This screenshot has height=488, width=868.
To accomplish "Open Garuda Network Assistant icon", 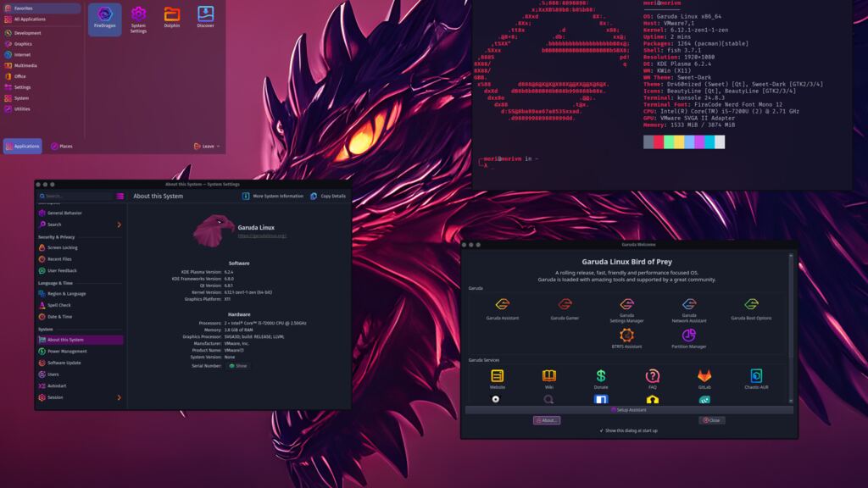I will (x=688, y=310).
